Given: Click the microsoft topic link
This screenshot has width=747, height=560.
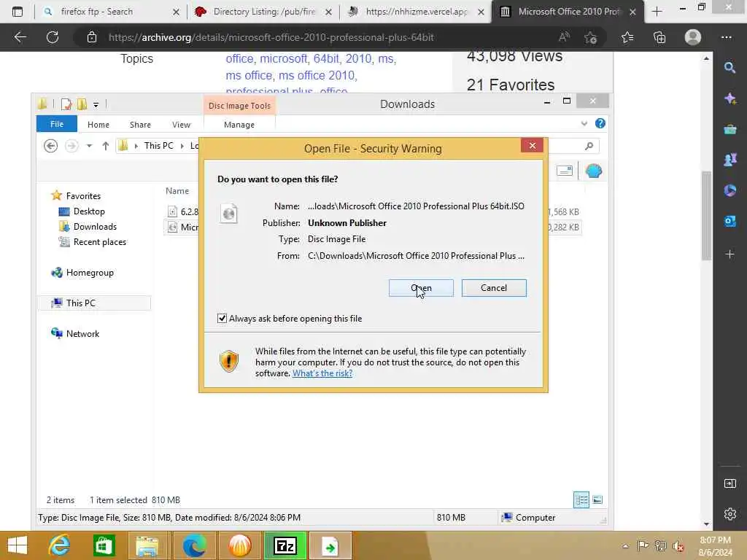Looking at the screenshot, I should 283,58.
